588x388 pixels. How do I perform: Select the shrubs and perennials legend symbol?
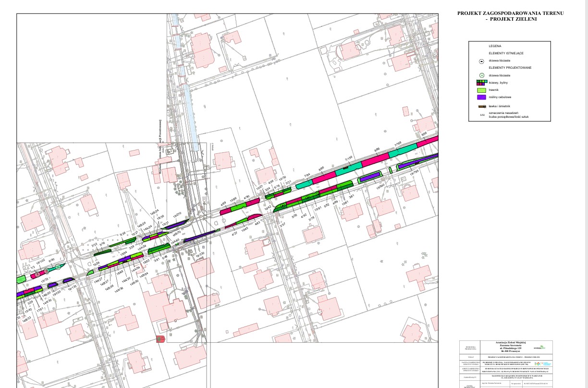click(481, 83)
